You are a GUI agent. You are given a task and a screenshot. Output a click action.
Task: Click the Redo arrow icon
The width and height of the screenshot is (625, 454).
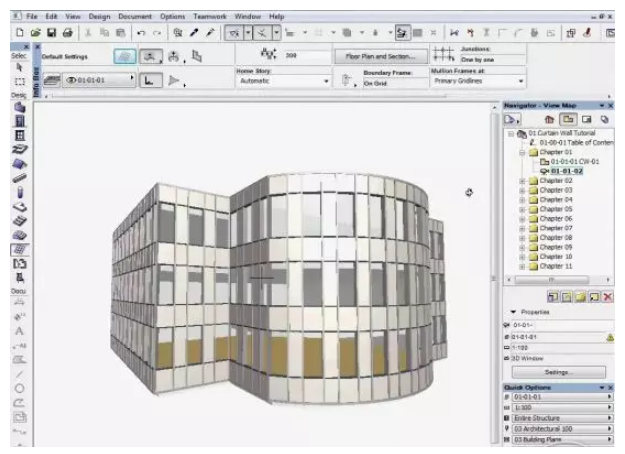coord(157,33)
